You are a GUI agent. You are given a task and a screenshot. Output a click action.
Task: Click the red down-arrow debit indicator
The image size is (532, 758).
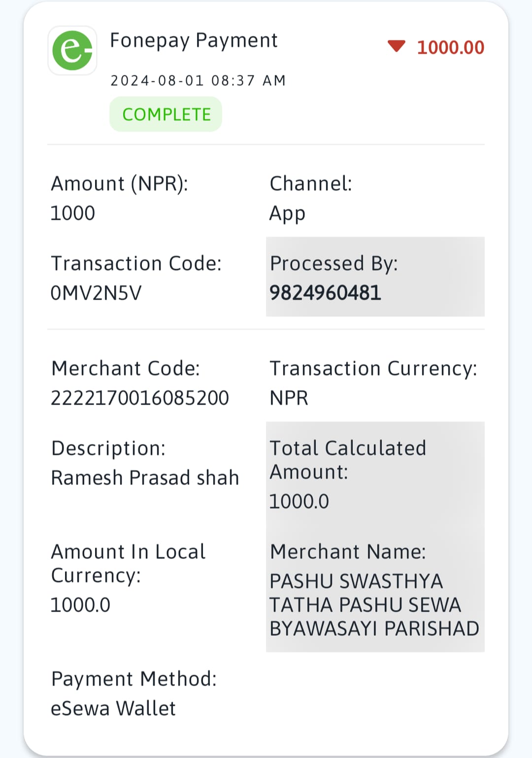tap(396, 46)
